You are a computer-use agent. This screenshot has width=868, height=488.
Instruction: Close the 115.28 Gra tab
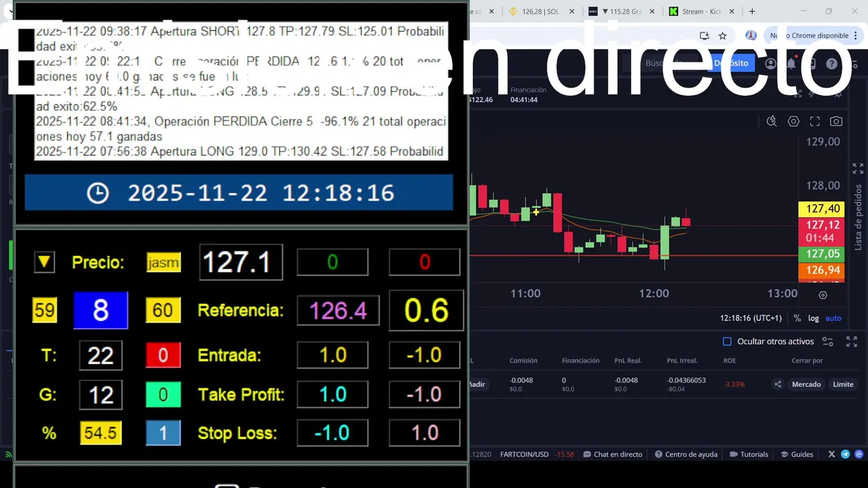tap(652, 11)
